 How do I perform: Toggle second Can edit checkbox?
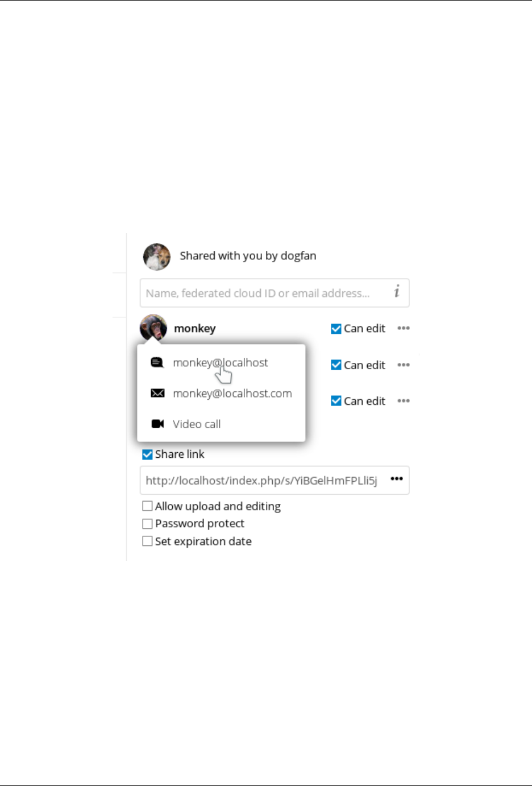[x=336, y=365]
